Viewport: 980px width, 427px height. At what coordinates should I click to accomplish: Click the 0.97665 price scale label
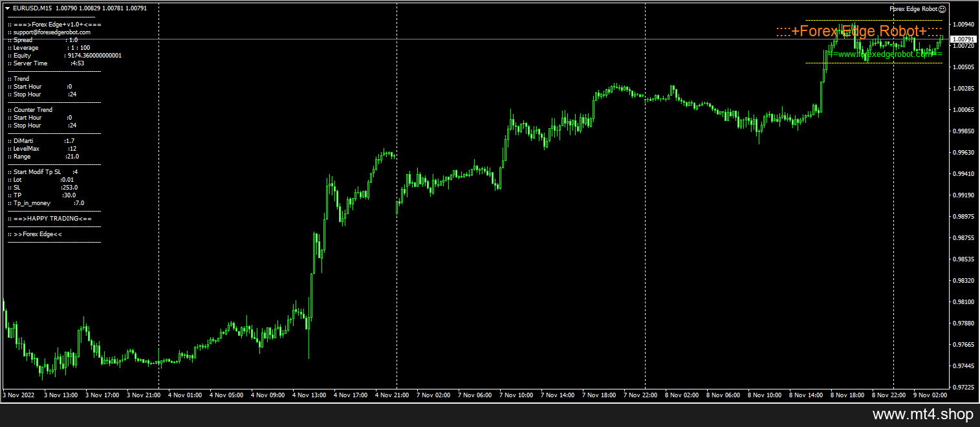pos(964,344)
